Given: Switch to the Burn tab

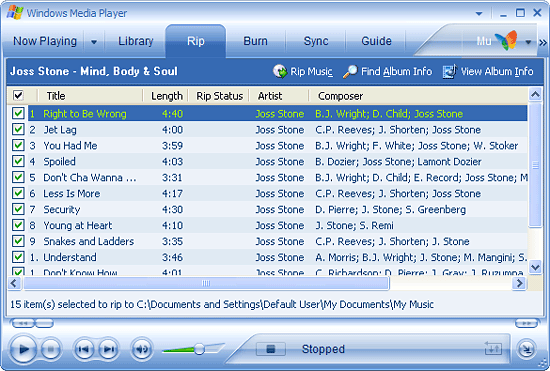Looking at the screenshot, I should pyautogui.click(x=255, y=41).
